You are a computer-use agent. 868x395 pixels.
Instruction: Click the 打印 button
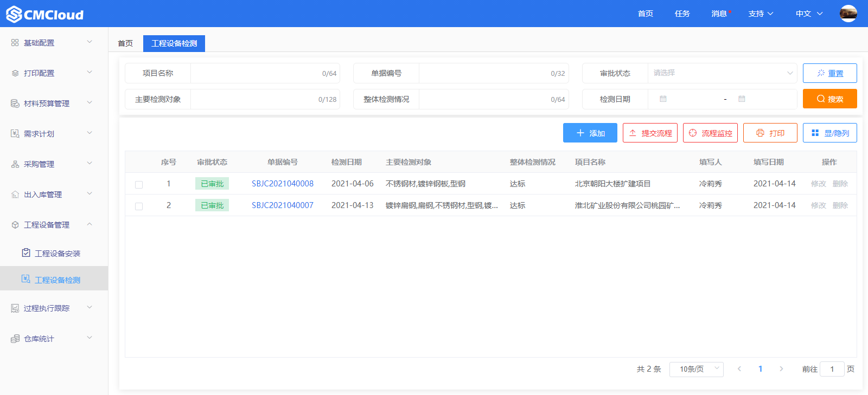click(770, 133)
